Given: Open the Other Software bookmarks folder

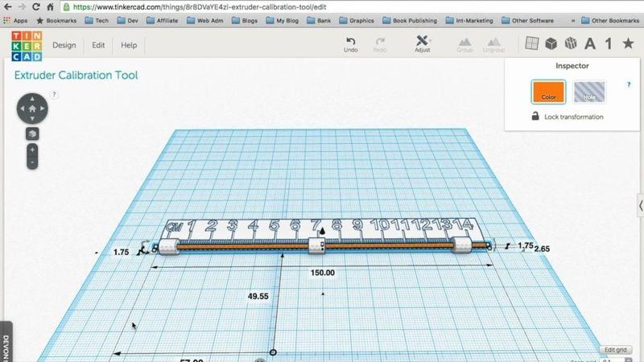Looking at the screenshot, I should [528, 20].
